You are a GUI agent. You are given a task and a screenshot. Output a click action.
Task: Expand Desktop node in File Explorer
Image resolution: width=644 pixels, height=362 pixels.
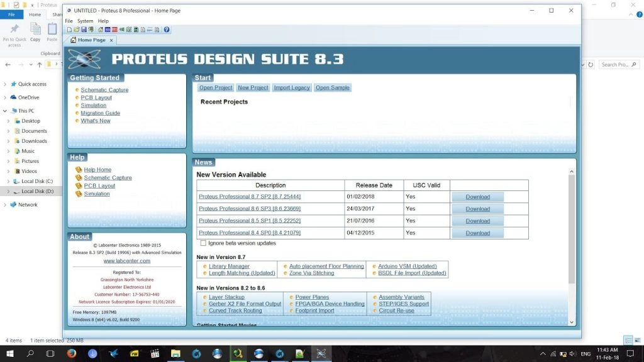point(8,121)
